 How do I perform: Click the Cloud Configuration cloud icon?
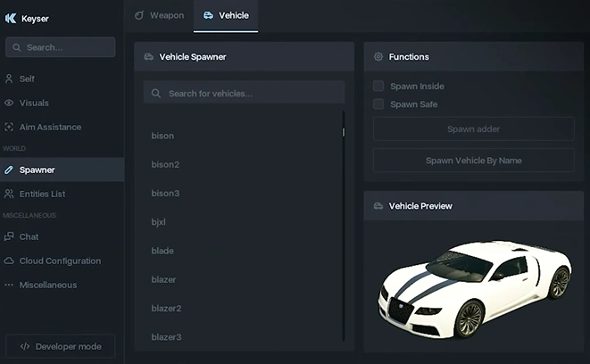coord(9,261)
